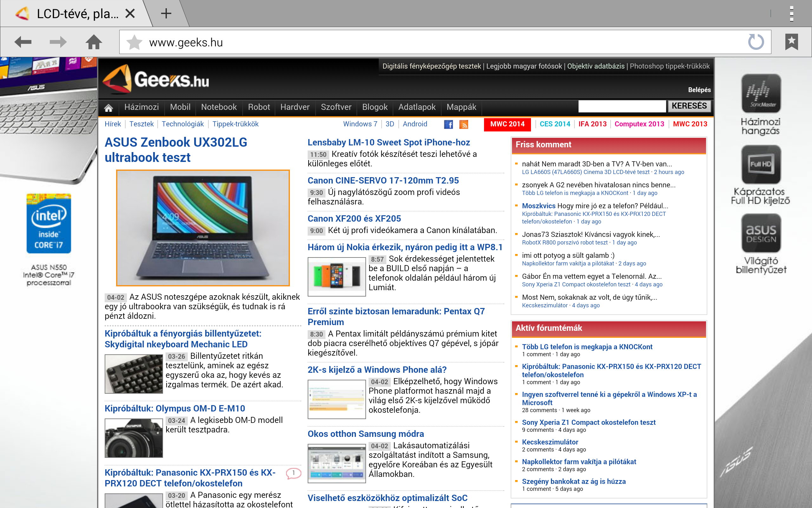Click the Nokia Lumia phones thumbnail
812x508 pixels.
[337, 277]
